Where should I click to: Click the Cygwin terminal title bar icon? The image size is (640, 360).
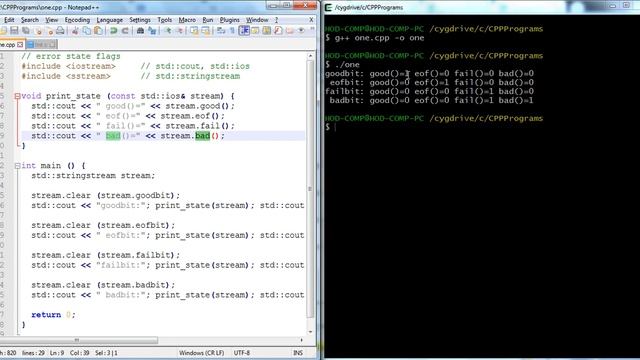[x=329, y=7]
